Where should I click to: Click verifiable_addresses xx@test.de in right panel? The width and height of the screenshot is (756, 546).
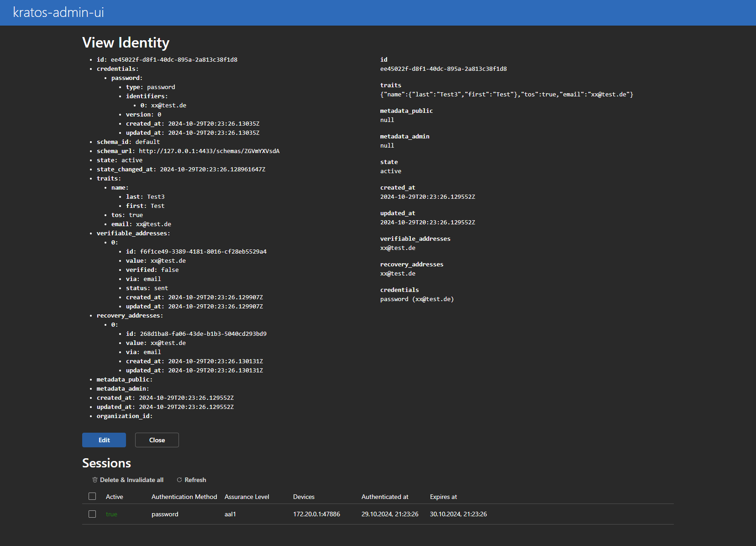[398, 248]
